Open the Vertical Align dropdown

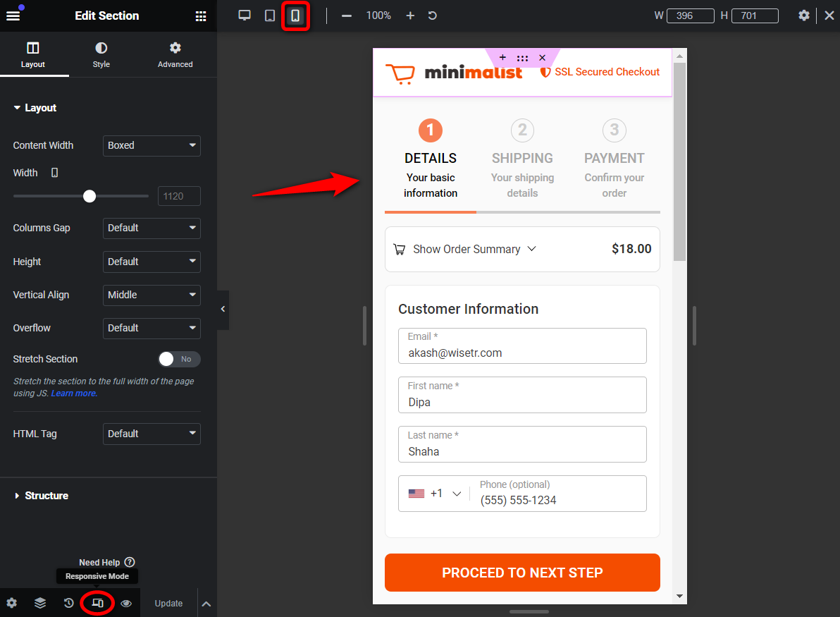pyautogui.click(x=152, y=295)
